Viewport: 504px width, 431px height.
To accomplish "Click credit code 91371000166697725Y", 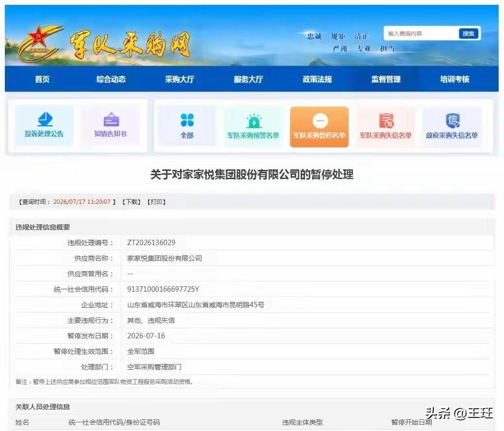I will click(x=163, y=289).
